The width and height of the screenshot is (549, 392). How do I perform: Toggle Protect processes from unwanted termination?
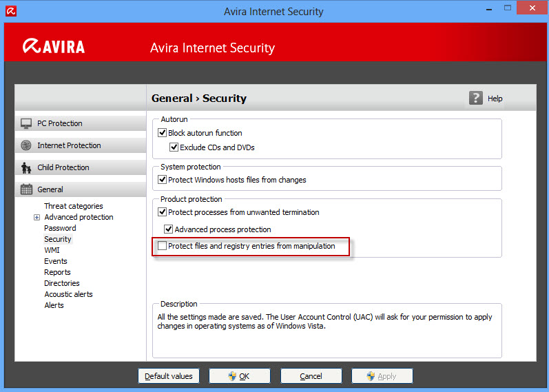pyautogui.click(x=162, y=212)
